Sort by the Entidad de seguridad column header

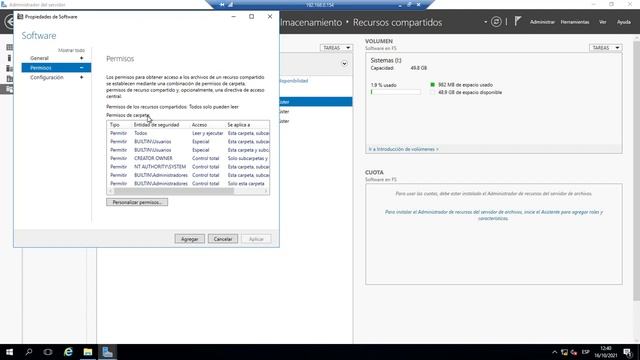coord(156,124)
